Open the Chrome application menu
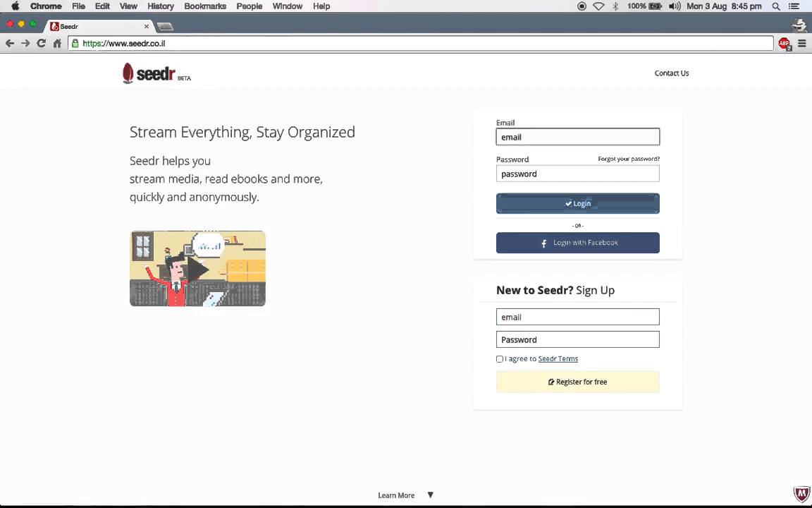Image resolution: width=812 pixels, height=508 pixels. (x=46, y=6)
